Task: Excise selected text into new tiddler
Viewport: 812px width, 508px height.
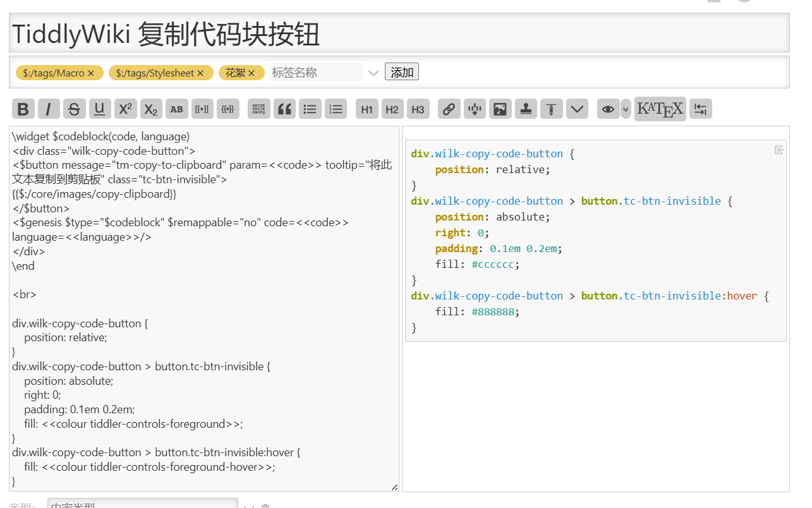Action: [x=475, y=109]
